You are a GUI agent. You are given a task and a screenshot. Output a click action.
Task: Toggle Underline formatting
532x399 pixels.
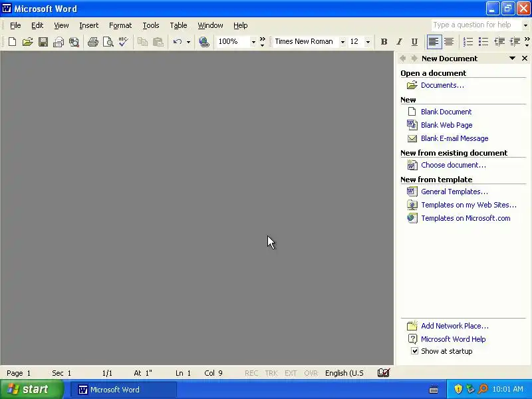(x=414, y=42)
